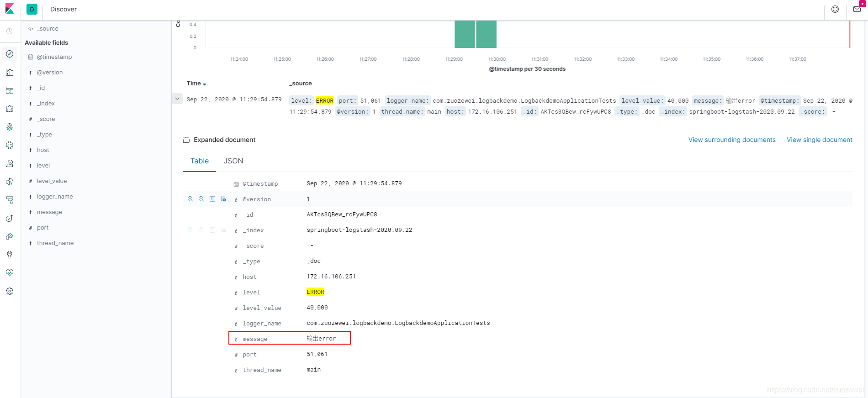Click the port value 51,061 in table
868x398 pixels.
coord(317,354)
